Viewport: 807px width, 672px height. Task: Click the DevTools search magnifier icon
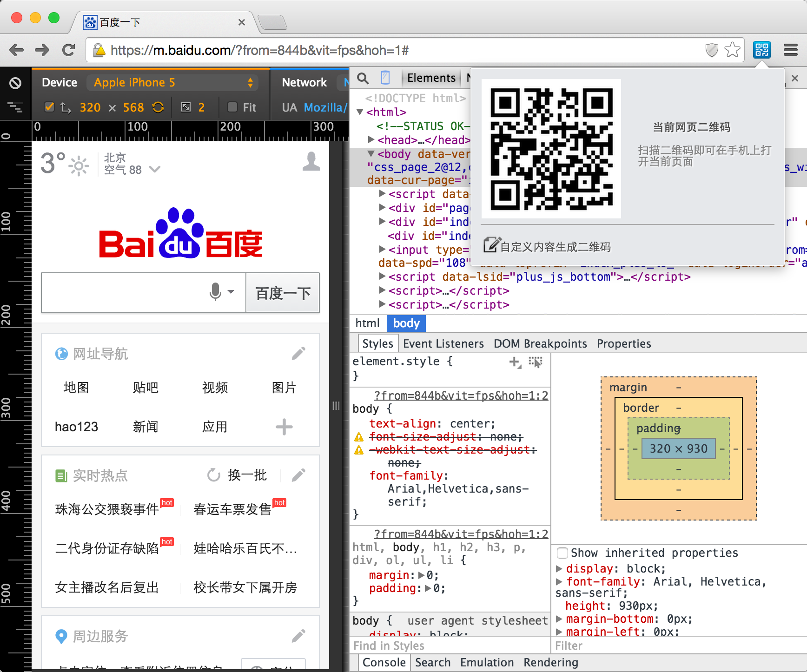(x=363, y=78)
